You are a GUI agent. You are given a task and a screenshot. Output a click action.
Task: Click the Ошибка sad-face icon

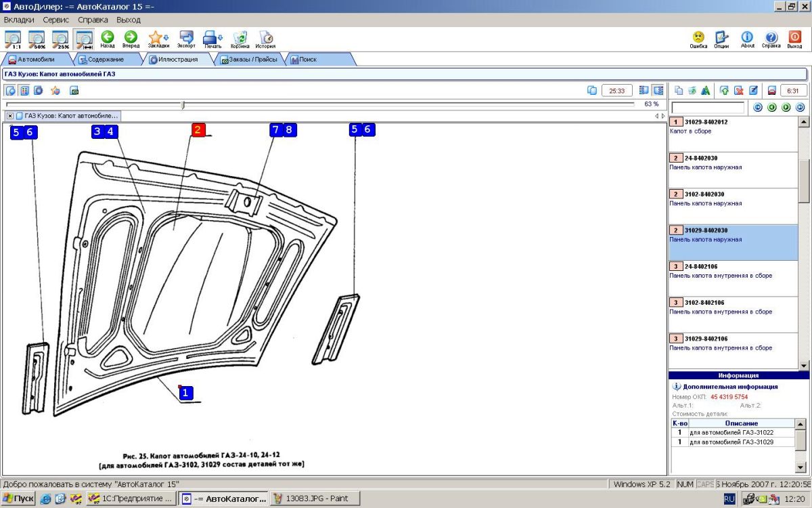click(698, 39)
